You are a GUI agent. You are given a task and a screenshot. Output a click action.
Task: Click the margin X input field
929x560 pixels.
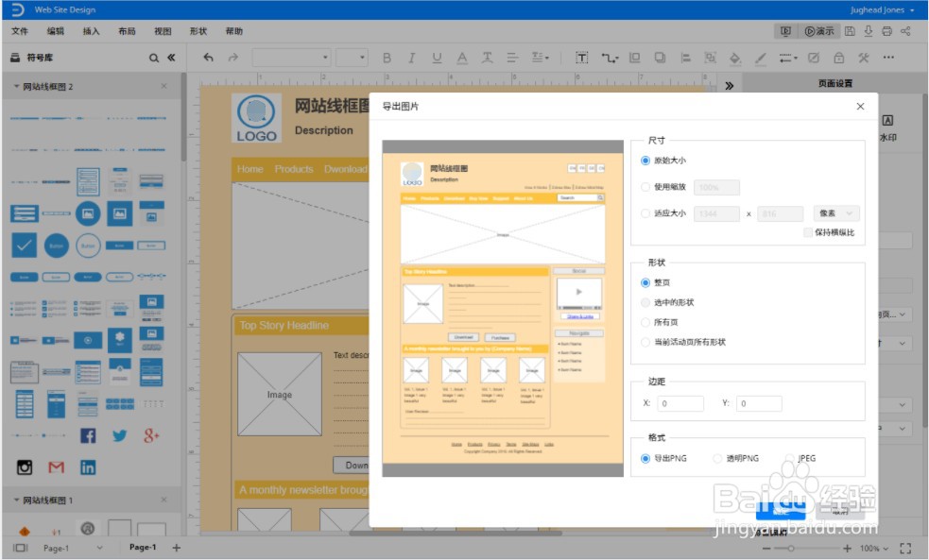pyautogui.click(x=680, y=403)
